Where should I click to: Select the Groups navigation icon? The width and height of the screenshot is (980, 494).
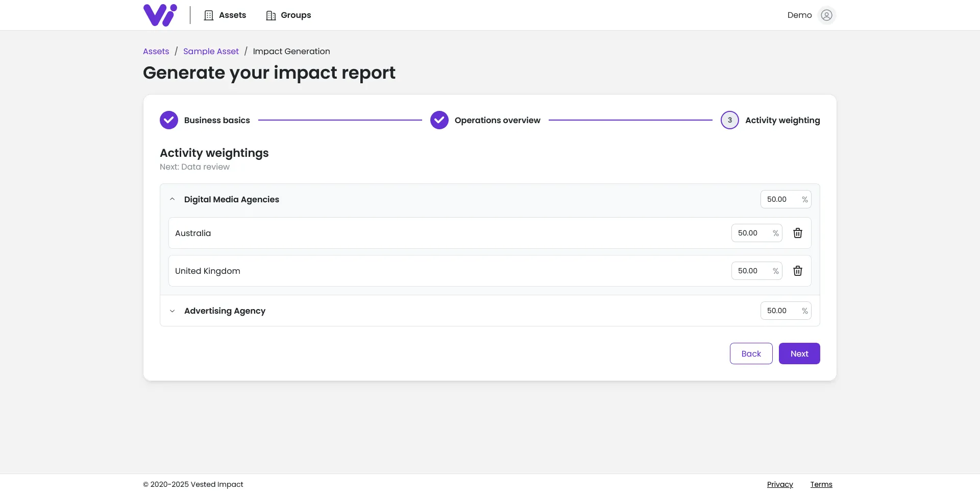(x=271, y=15)
